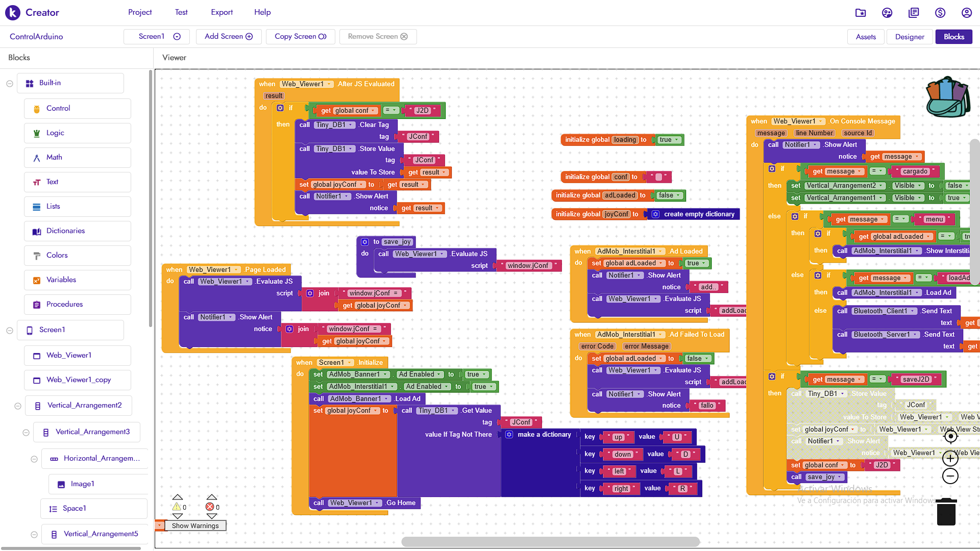Collapse the Screen1 tree node

point(9,330)
